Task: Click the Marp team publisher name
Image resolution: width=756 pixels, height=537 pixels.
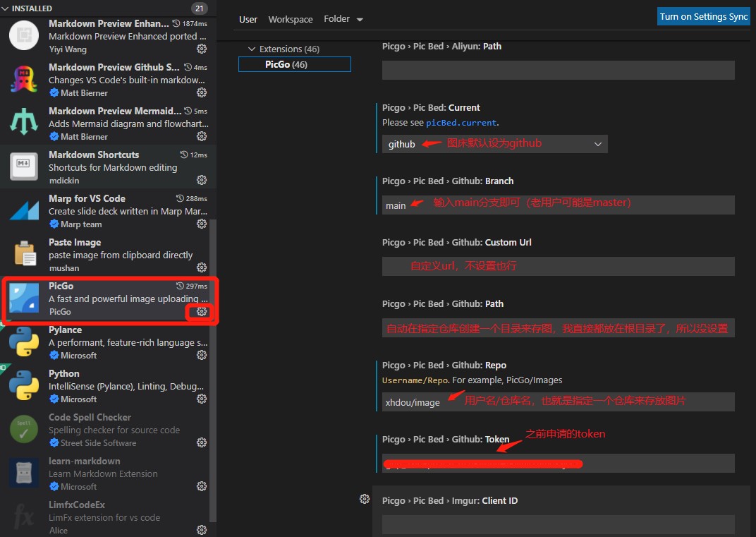Action: click(x=81, y=224)
